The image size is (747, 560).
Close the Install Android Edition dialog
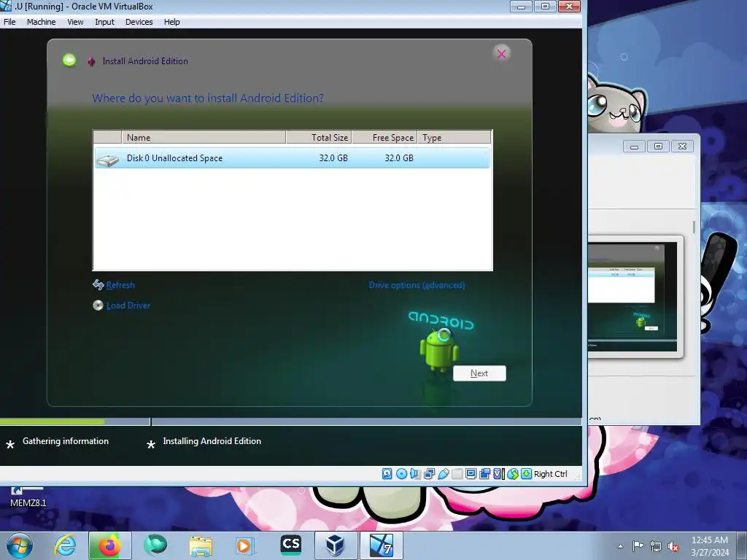tap(501, 54)
